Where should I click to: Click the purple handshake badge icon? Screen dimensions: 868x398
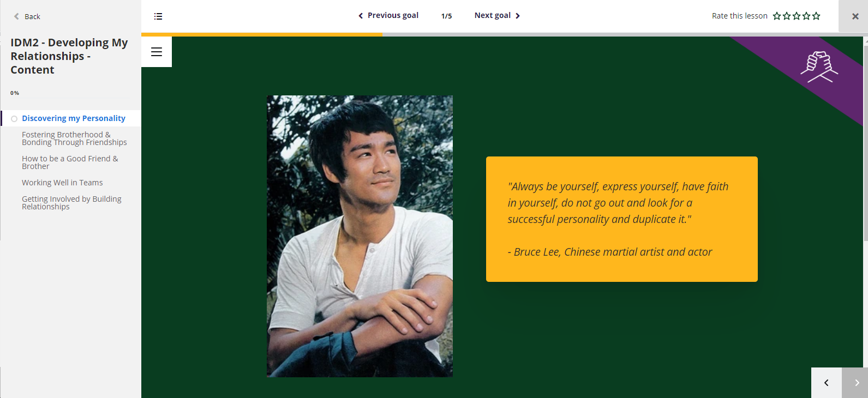[x=819, y=67]
